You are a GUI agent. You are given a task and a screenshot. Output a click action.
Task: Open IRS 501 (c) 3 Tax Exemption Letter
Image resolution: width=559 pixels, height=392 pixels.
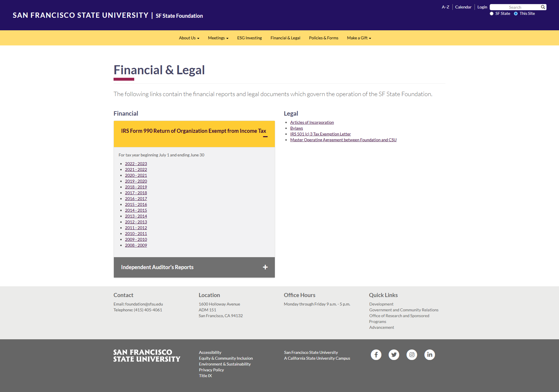[320, 134]
